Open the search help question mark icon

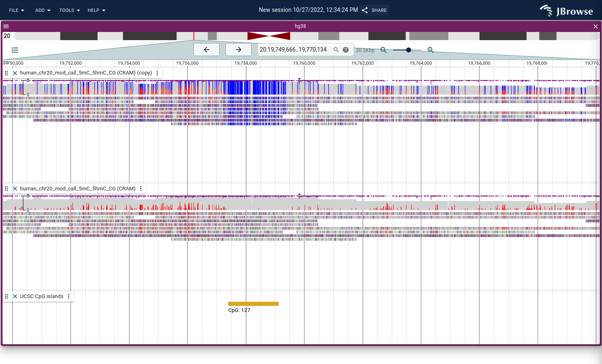point(345,50)
